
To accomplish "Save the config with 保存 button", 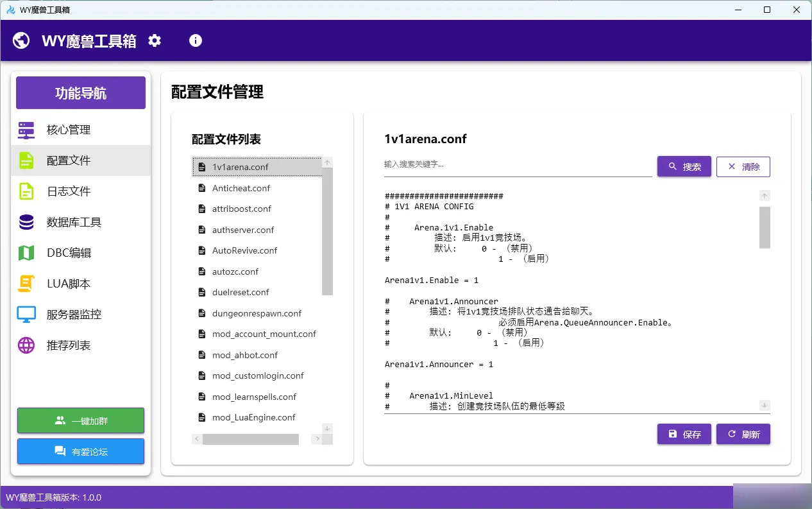I will pyautogui.click(x=684, y=435).
